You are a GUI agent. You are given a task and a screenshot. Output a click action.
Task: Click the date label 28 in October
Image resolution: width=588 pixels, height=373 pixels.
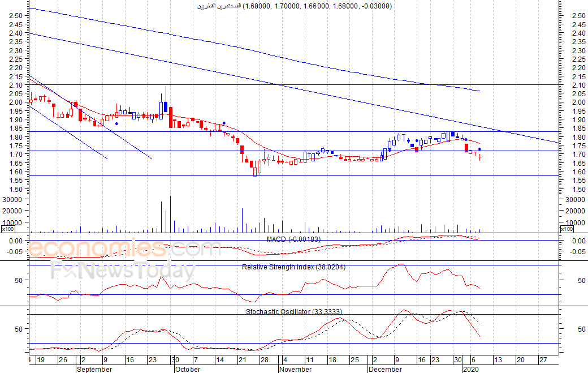pos(265,360)
